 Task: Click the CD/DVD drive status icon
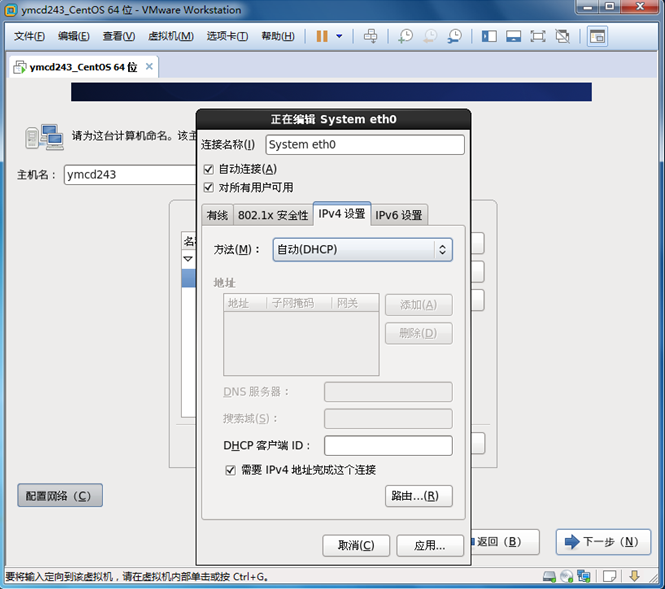pyautogui.click(x=567, y=576)
